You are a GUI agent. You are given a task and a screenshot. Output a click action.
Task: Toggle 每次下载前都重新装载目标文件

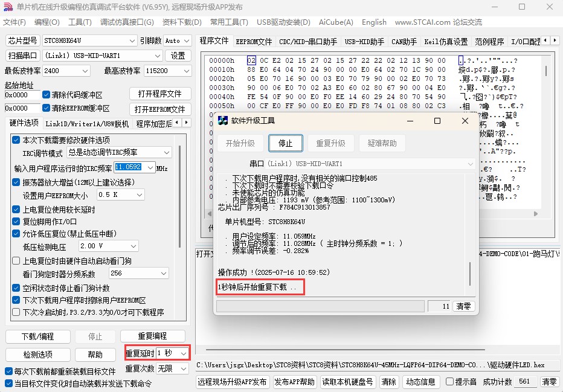(8, 371)
